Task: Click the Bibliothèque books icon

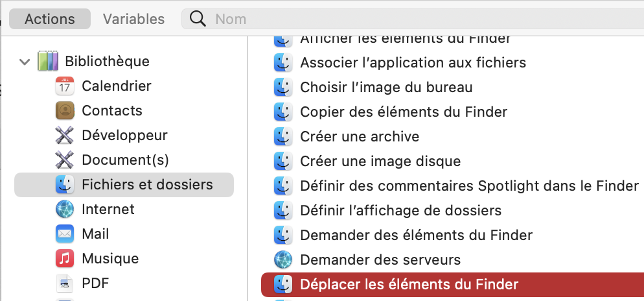Action: coord(48,62)
